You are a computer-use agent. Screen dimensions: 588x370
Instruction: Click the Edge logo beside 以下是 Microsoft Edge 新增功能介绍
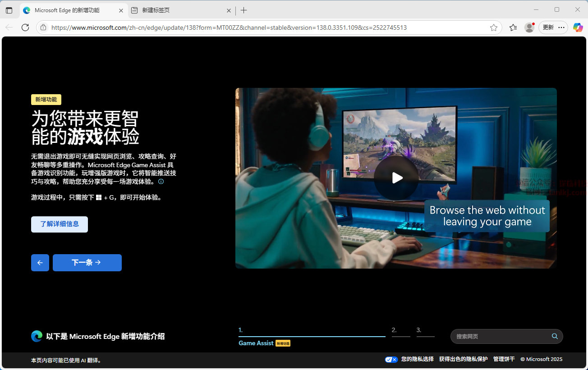click(x=37, y=336)
